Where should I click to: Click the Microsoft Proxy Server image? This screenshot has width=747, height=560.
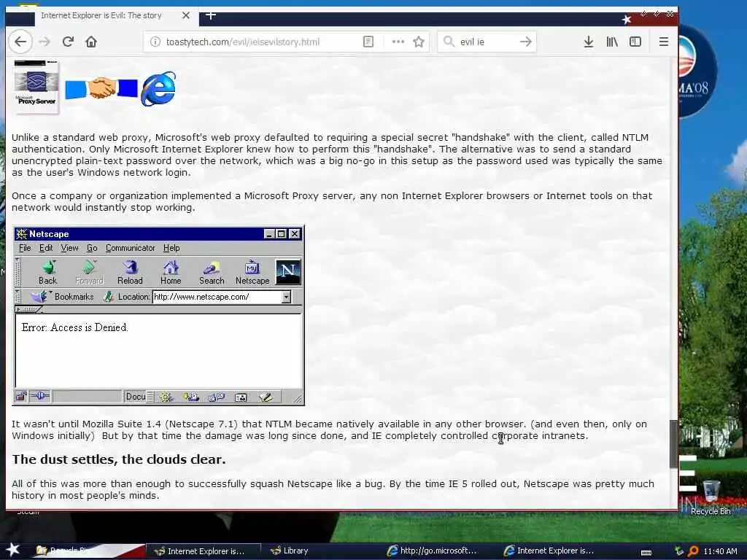[36, 87]
